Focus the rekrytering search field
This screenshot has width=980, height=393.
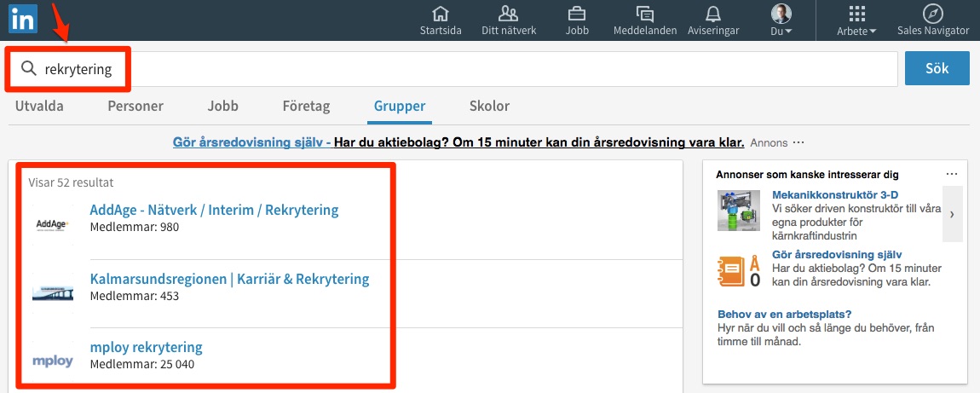point(453,69)
